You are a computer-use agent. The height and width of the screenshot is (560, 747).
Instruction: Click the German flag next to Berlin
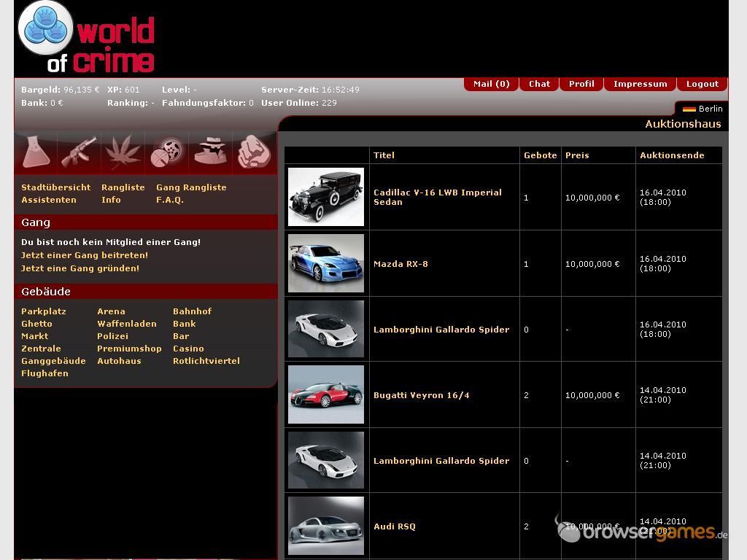click(x=689, y=109)
